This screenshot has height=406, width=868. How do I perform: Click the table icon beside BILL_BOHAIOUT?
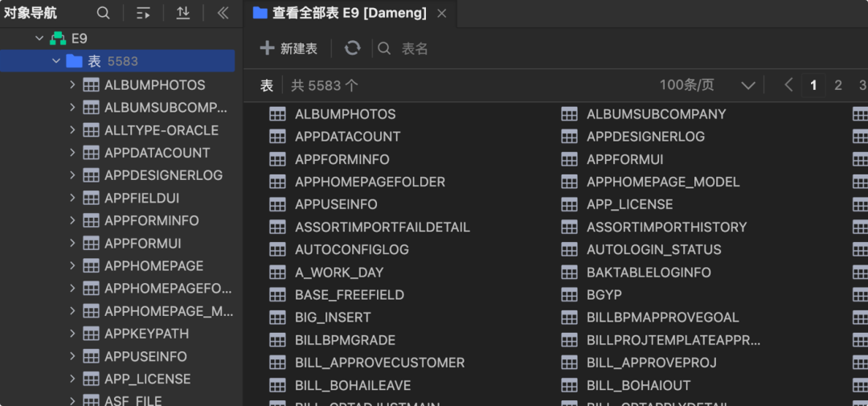(x=569, y=385)
